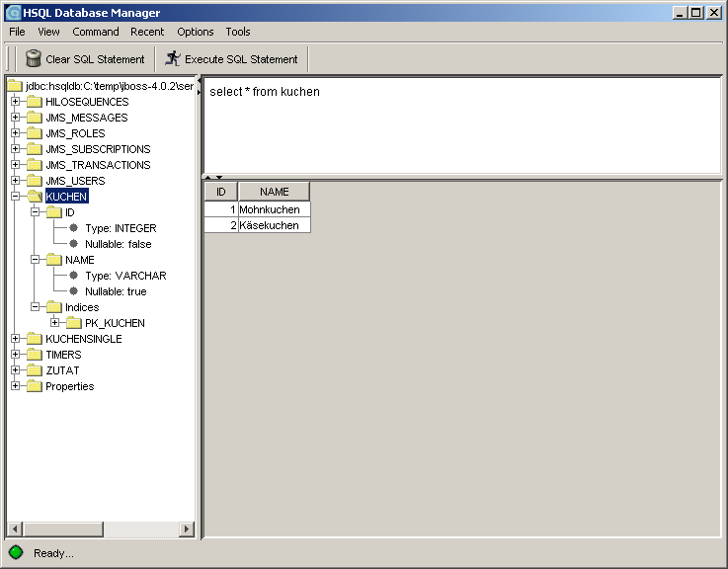This screenshot has width=728, height=569.
Task: Open the File menu
Action: [x=17, y=32]
